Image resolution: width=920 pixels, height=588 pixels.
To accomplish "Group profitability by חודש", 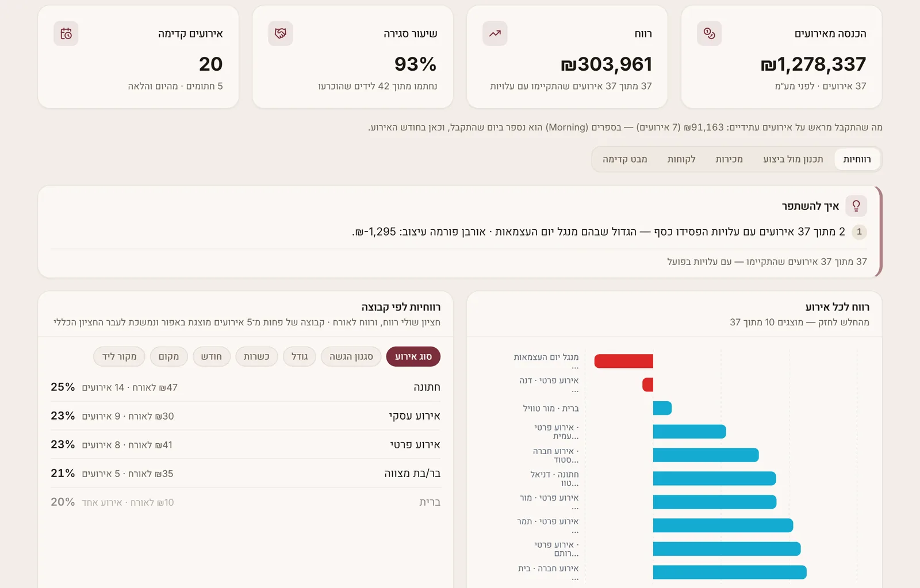I will pos(212,356).
